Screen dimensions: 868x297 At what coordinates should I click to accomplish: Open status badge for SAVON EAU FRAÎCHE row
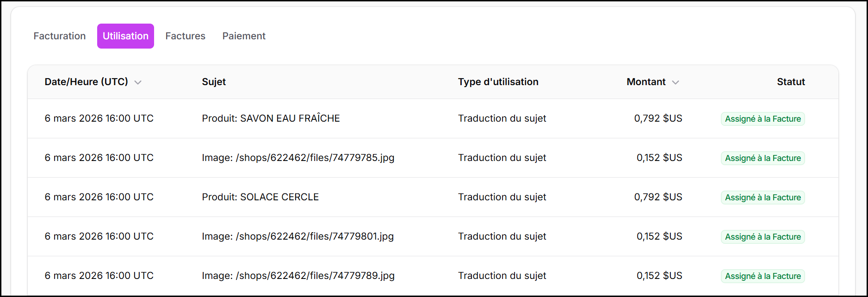pos(763,119)
